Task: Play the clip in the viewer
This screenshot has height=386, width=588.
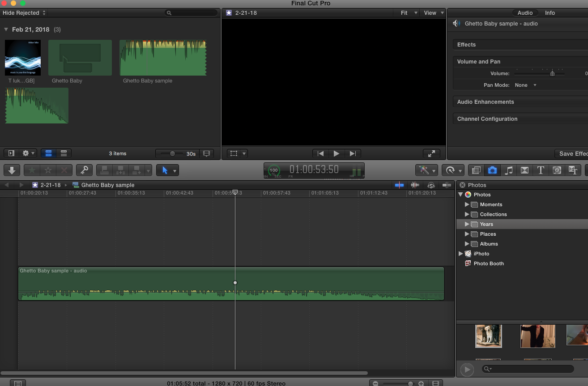Action: click(337, 153)
